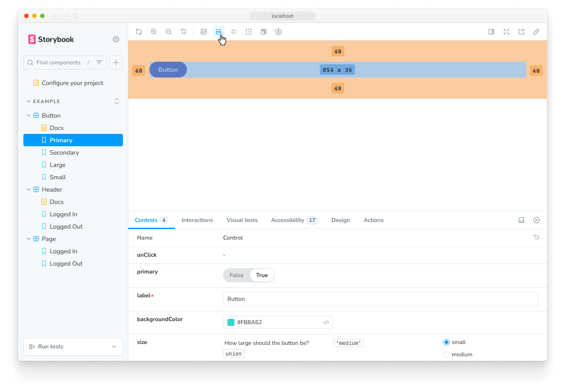The height and width of the screenshot is (392, 565).
Task: Switch to the Accessibility tab
Action: [294, 220]
